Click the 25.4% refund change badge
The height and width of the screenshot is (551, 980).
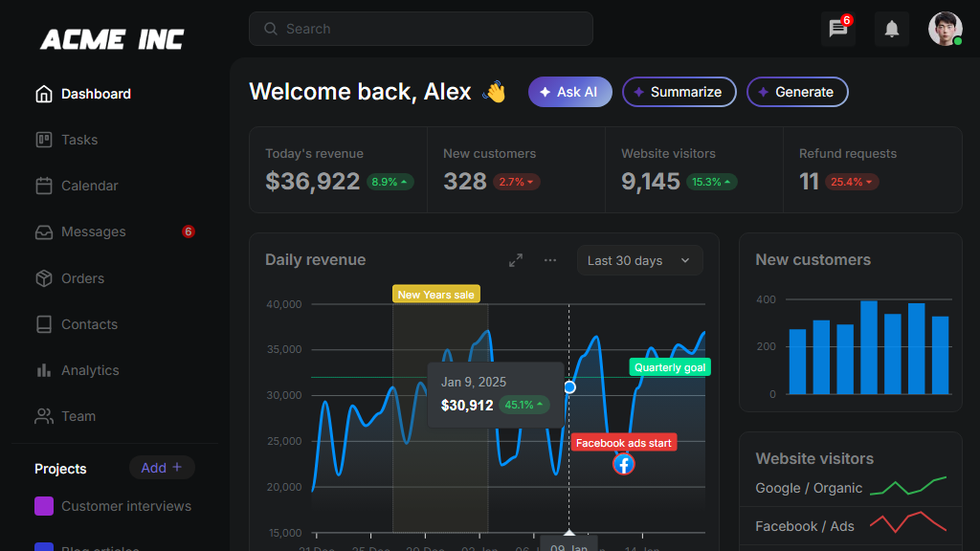click(x=852, y=182)
